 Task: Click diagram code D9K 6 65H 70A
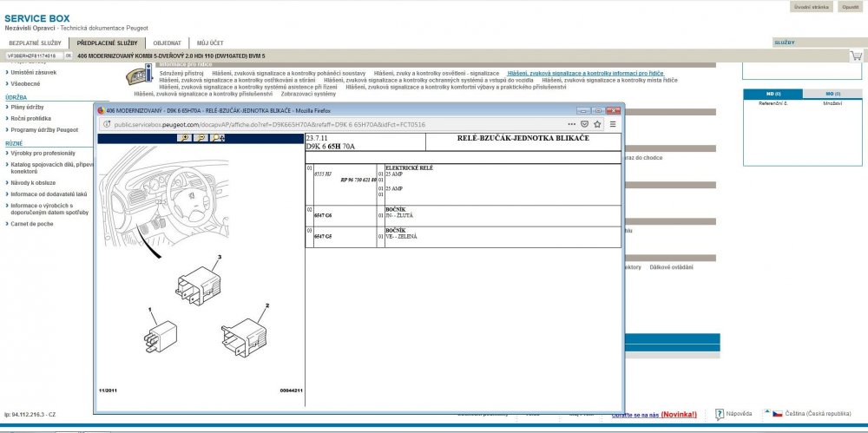331,146
